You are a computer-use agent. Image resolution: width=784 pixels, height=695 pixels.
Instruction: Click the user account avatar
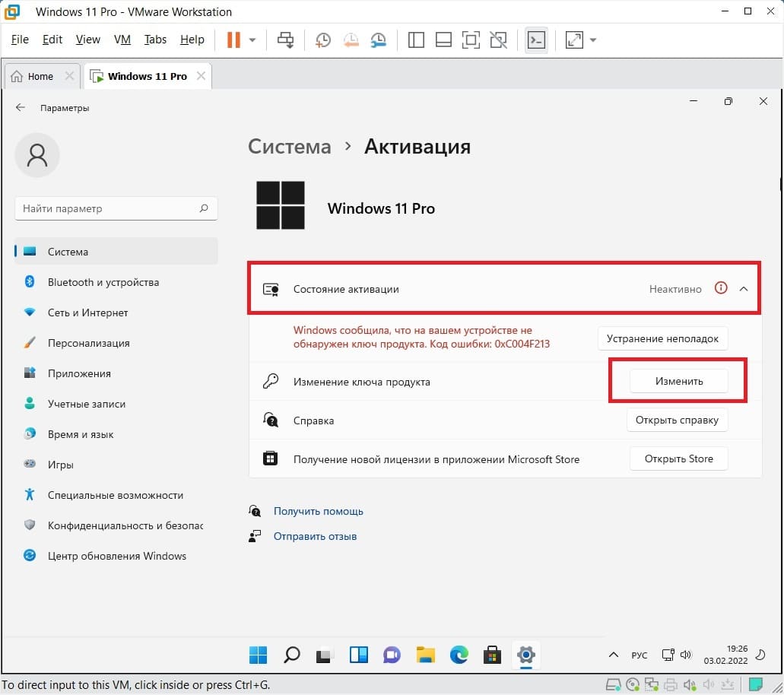coord(37,155)
